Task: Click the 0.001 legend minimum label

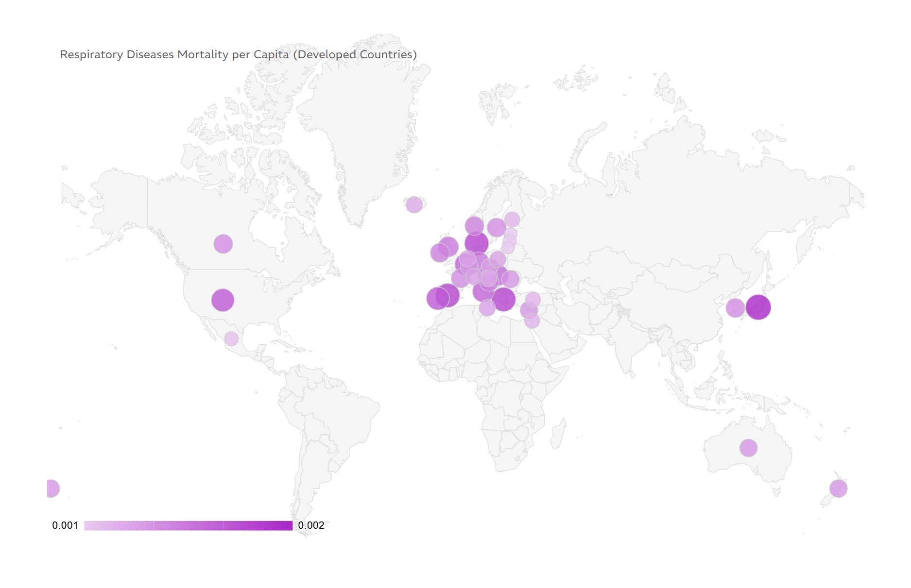Action: (x=65, y=525)
